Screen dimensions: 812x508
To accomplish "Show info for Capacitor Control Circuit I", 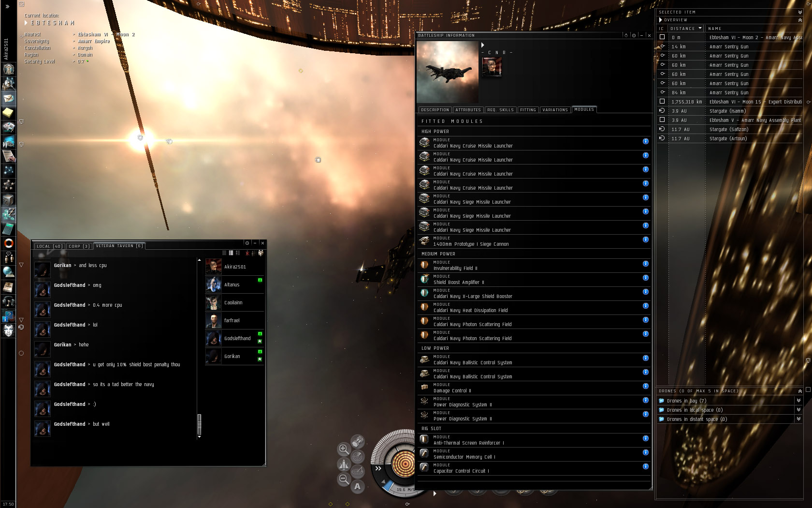I will 645,466.
